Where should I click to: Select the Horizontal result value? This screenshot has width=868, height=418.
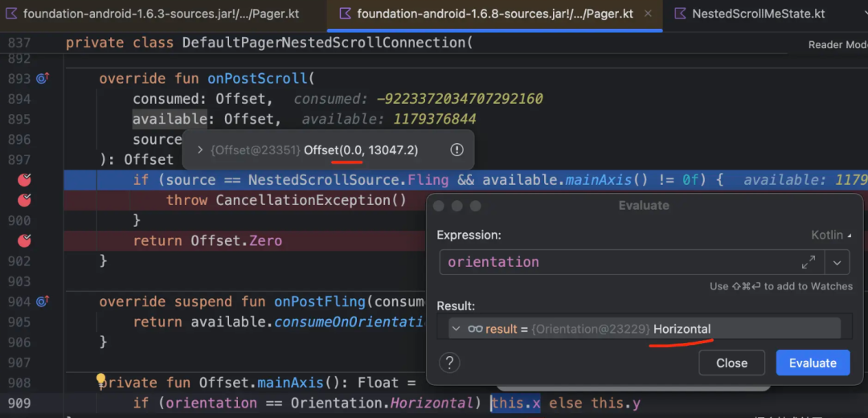pos(682,329)
